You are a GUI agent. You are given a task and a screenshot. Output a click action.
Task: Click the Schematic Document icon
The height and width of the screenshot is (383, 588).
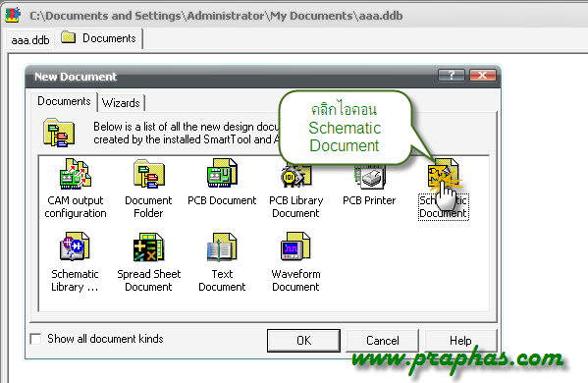coord(444,173)
